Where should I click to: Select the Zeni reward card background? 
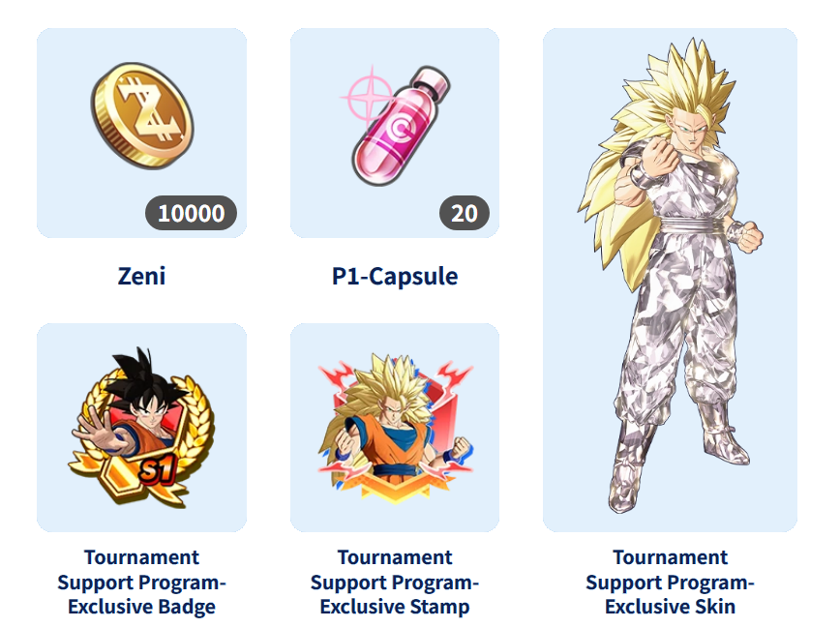[141, 133]
